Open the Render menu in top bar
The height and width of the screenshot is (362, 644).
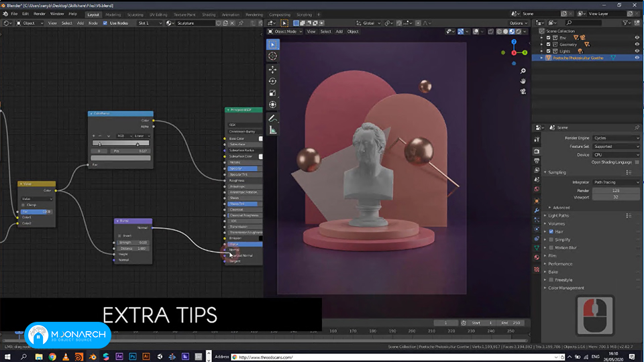[x=40, y=14]
